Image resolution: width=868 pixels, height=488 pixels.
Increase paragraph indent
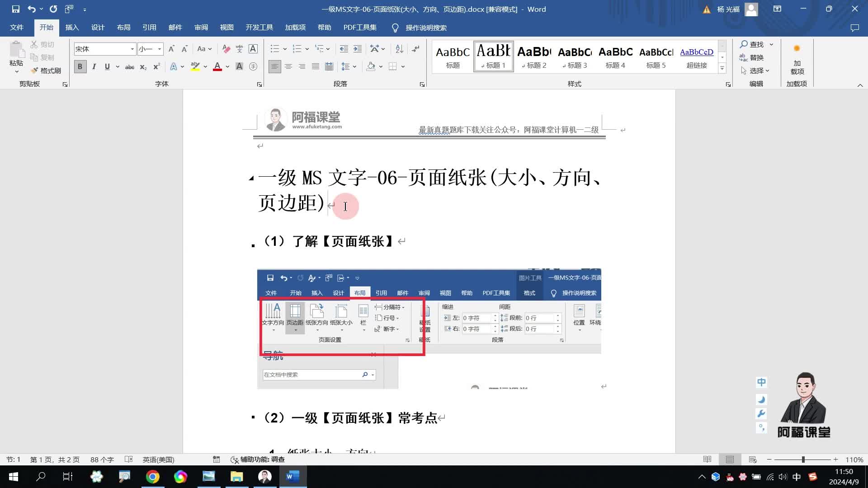pyautogui.click(x=357, y=49)
